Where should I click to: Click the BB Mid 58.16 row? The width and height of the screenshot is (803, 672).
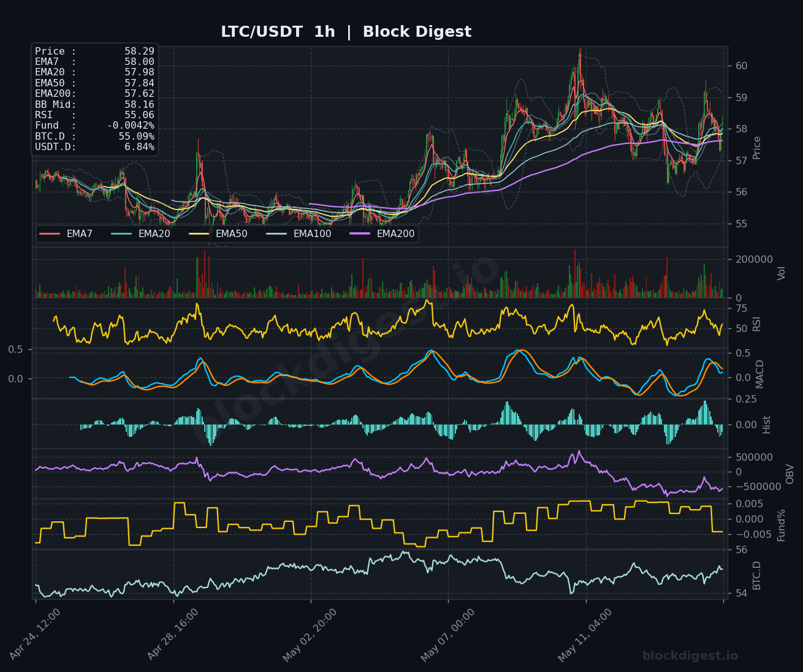tap(94, 104)
